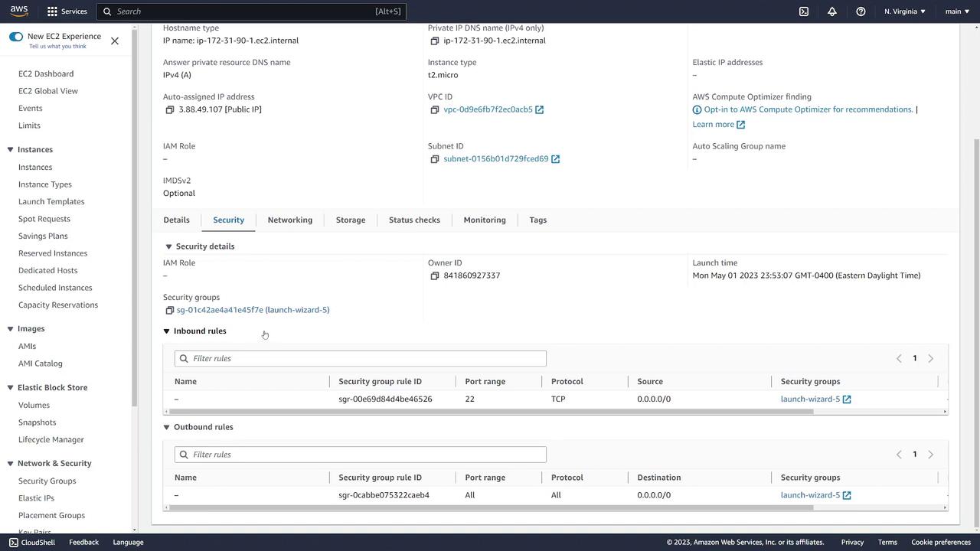Open the CloudShell terminal icon in top bar
This screenshot has height=551, width=980.
pyautogui.click(x=804, y=11)
